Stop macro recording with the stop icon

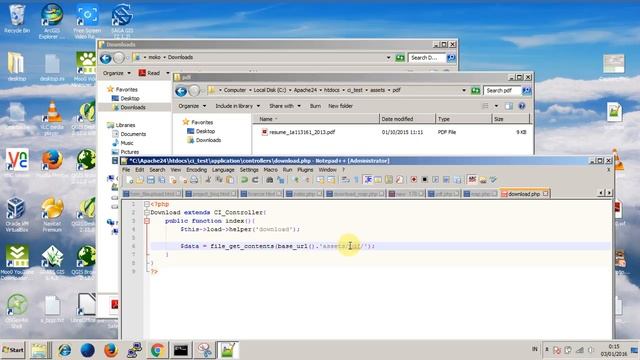coord(424,180)
